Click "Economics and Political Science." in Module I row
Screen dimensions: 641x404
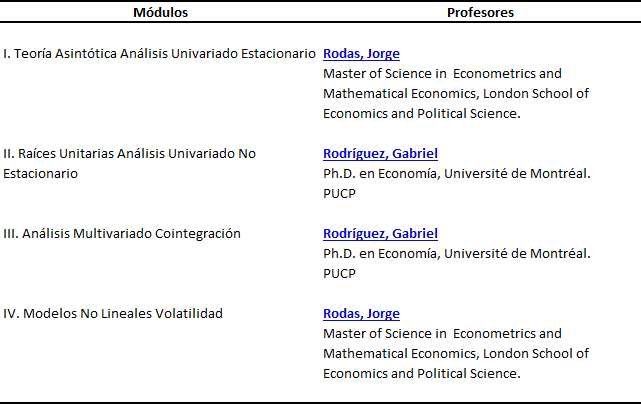click(x=421, y=114)
